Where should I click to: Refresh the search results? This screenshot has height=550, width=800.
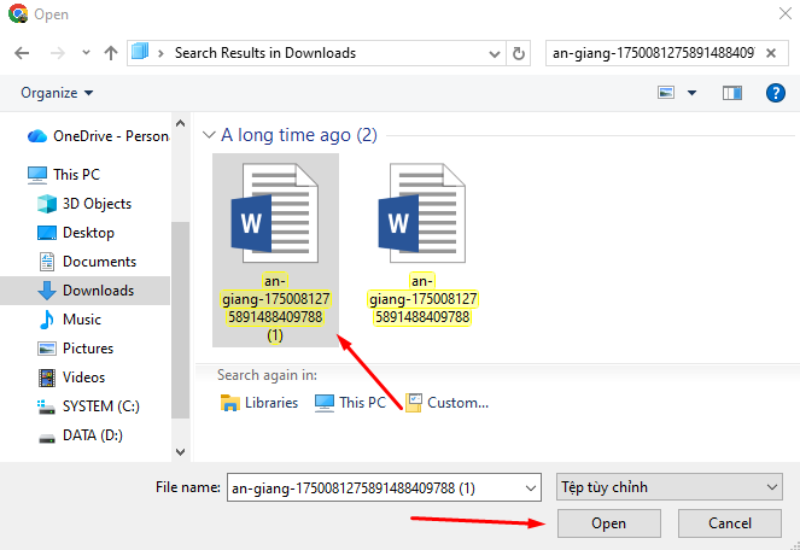click(518, 53)
